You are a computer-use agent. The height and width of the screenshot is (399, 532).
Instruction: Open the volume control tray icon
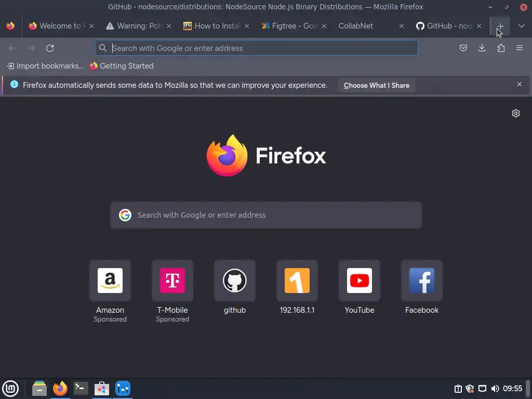[x=495, y=389]
